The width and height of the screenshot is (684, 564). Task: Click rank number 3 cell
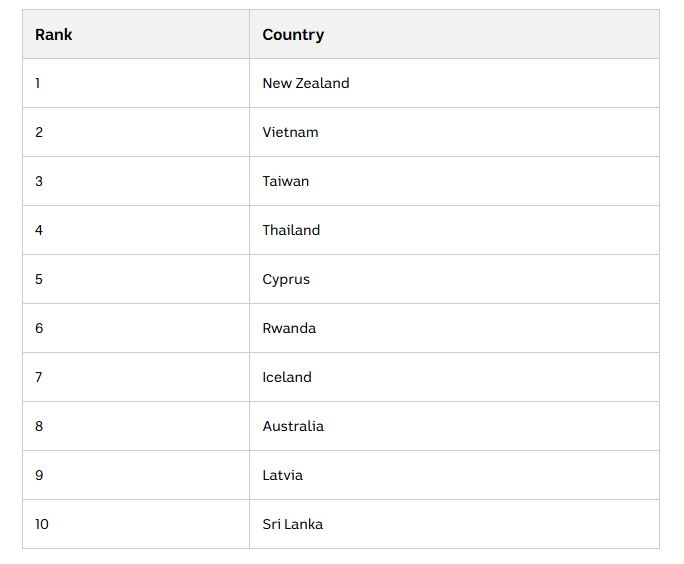click(136, 181)
